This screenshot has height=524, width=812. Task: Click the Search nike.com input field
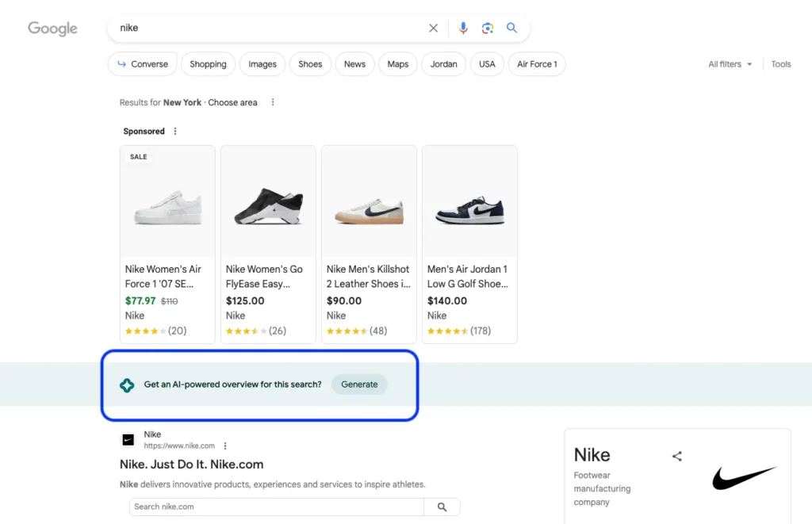pos(277,507)
